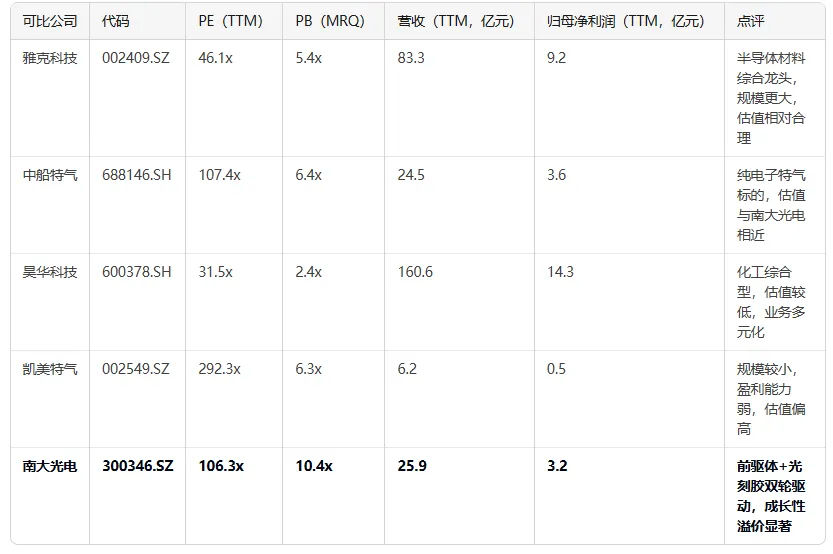Click stock code 002549.SZ

pos(136,369)
